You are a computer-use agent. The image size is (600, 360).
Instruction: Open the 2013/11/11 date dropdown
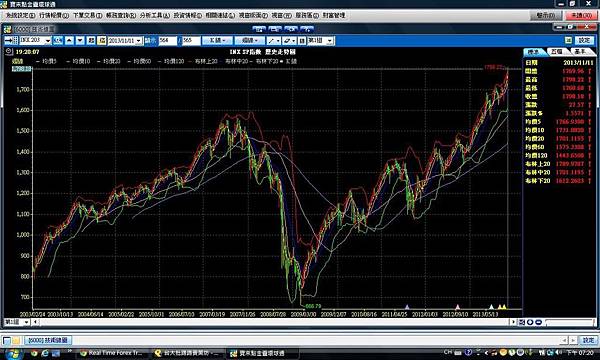pyautogui.click(x=139, y=41)
